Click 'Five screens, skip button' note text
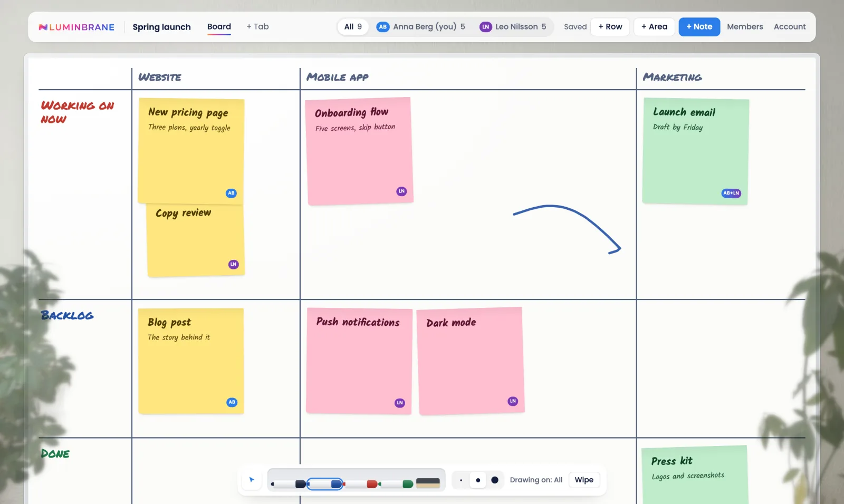 click(x=355, y=128)
